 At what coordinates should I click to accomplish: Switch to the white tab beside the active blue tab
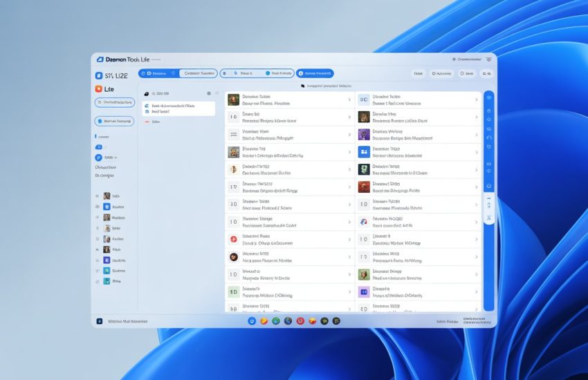tap(199, 73)
